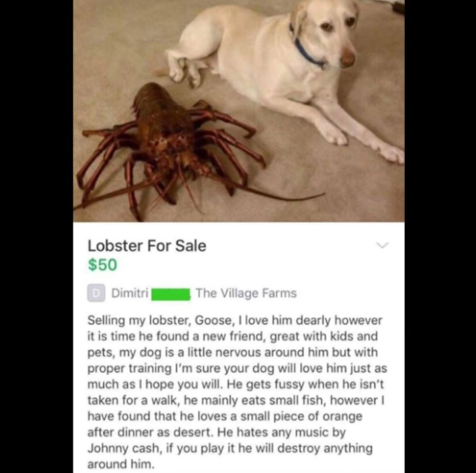Expand the chevron beside Lobster For Sale
The width and height of the screenshot is (476, 473).
click(382, 245)
